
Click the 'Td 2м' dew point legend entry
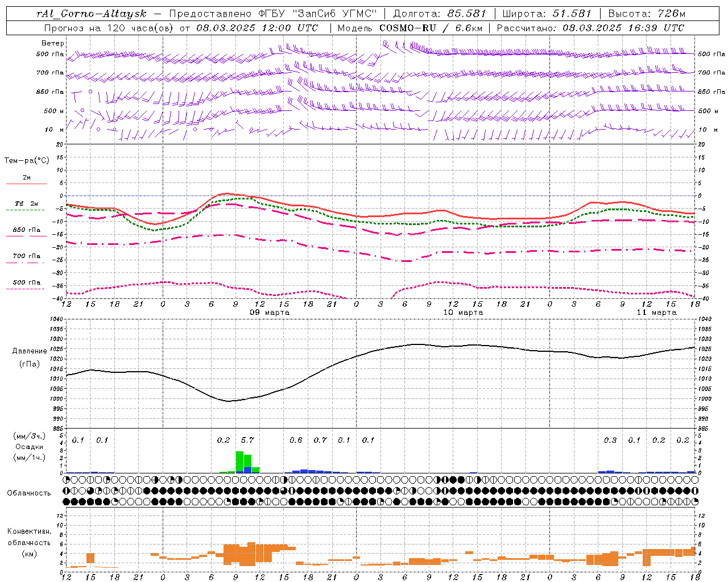point(27,203)
